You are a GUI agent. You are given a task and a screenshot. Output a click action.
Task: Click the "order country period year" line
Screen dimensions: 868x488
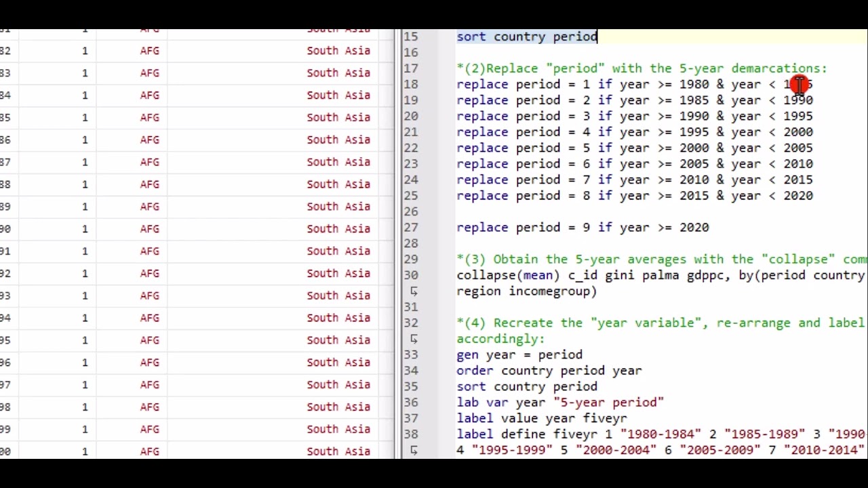549,371
